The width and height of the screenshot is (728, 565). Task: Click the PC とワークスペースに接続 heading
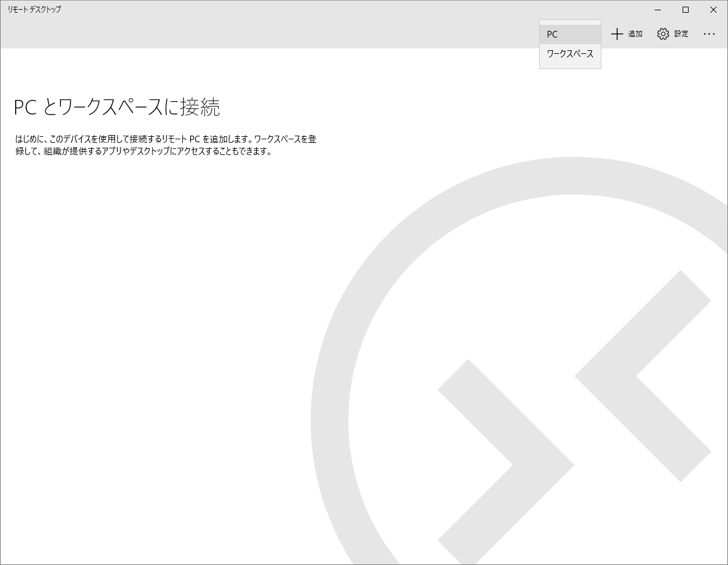click(117, 107)
